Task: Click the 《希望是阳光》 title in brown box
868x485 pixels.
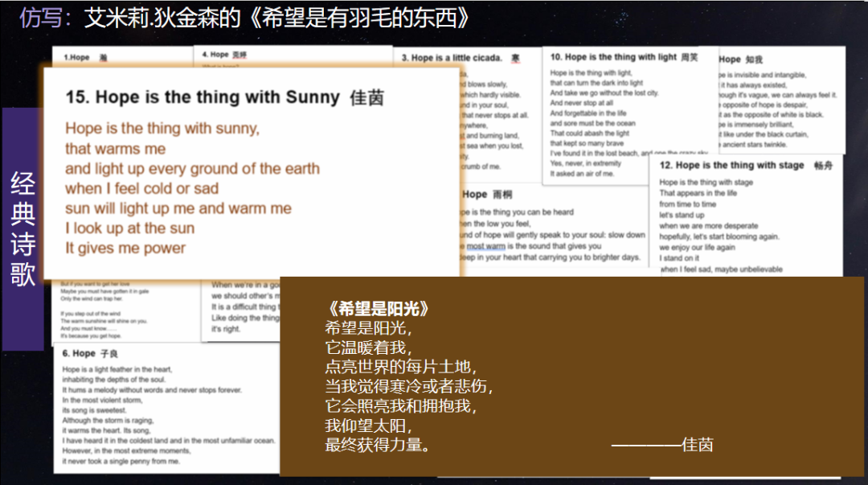Action: click(378, 309)
